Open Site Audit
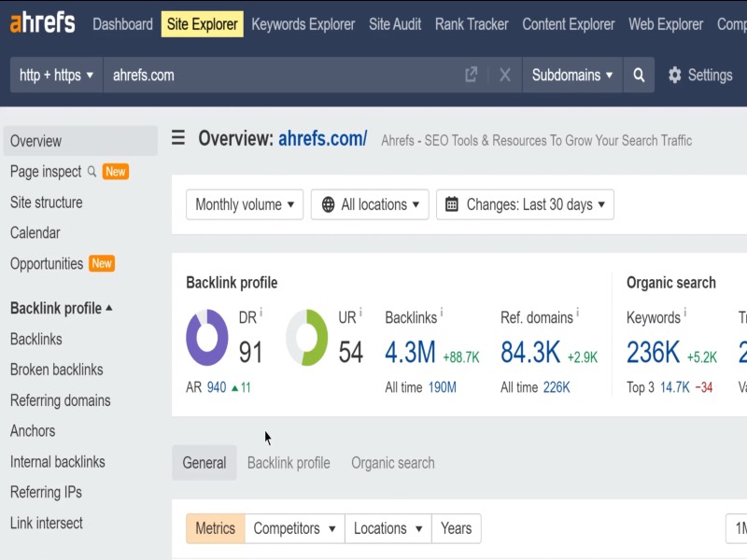Screen dimensions: 747x560 [395, 24]
